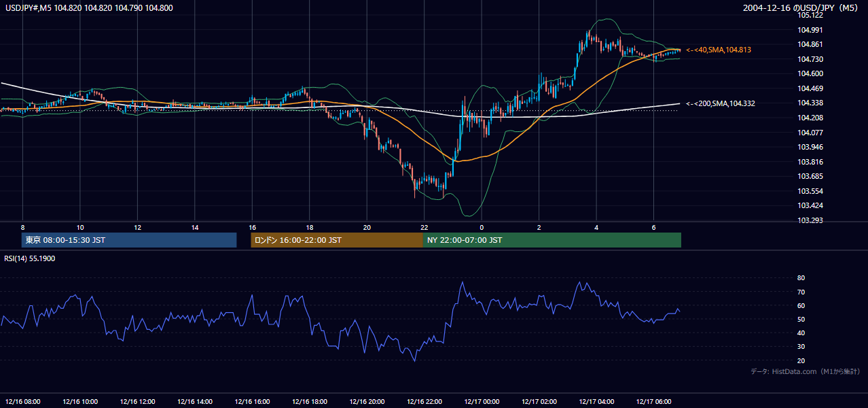Click the 200 SMA 104.332 label

[721, 103]
